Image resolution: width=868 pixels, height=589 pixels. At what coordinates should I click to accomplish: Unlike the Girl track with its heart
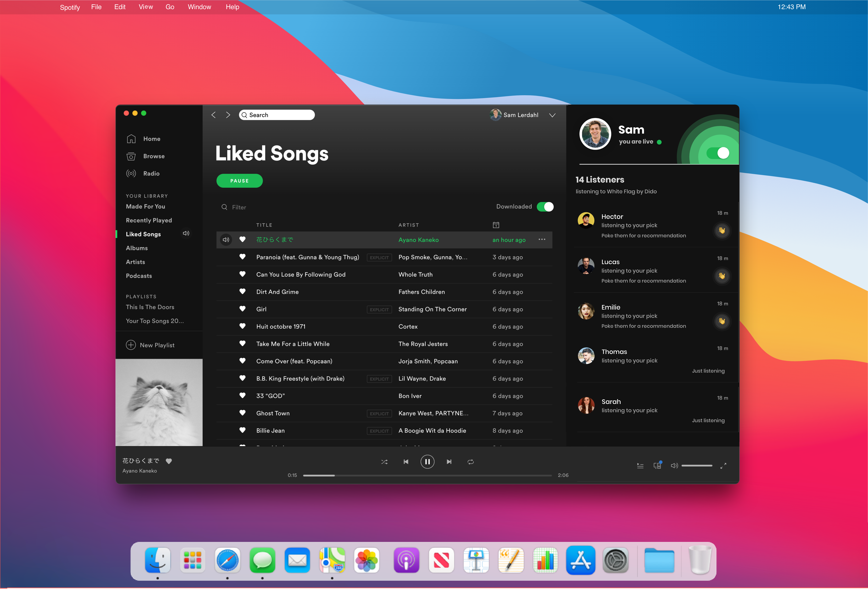click(242, 309)
